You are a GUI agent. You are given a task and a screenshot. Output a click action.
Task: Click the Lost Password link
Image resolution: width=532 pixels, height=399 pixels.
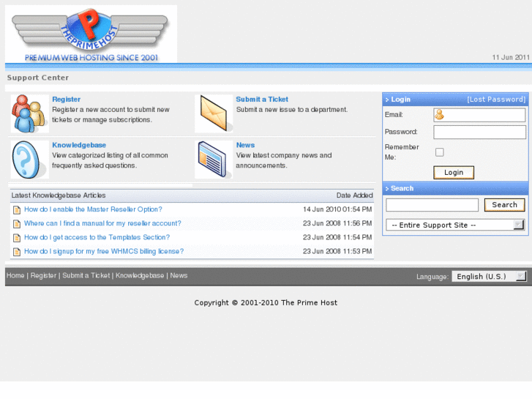[496, 99]
